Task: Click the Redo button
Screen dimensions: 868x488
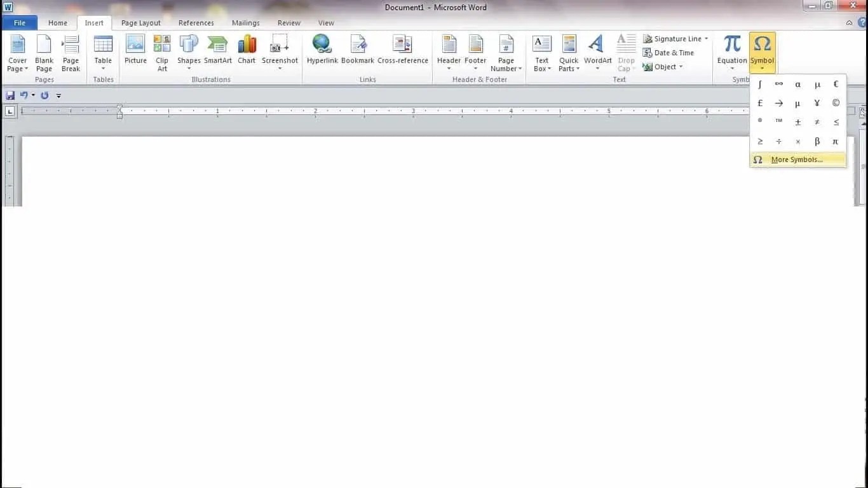Action: point(44,95)
